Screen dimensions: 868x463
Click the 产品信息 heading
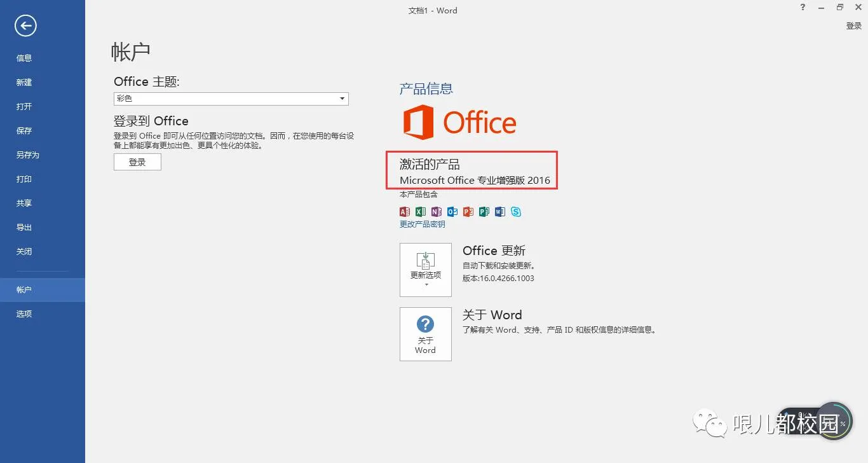[426, 88]
